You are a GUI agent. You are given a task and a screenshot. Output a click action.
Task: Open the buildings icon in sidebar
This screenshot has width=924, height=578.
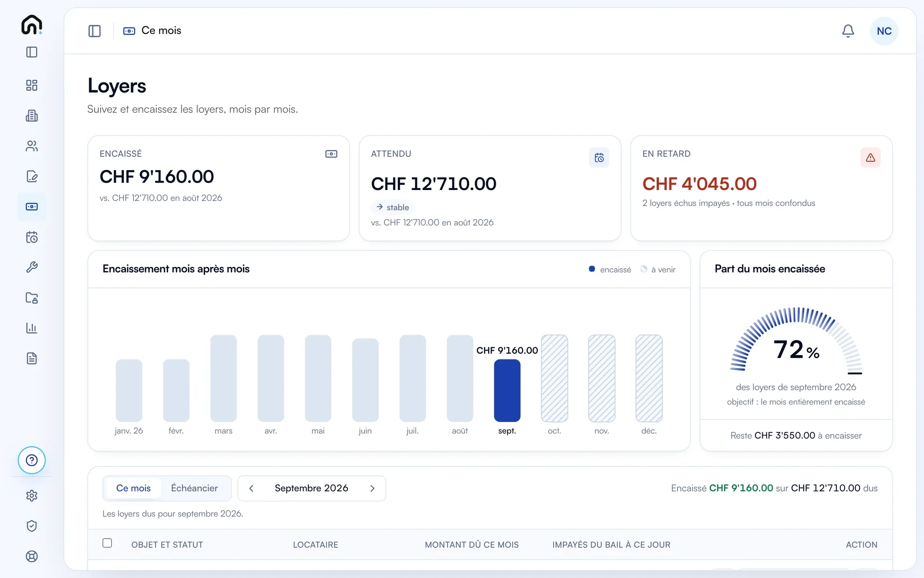(x=31, y=116)
